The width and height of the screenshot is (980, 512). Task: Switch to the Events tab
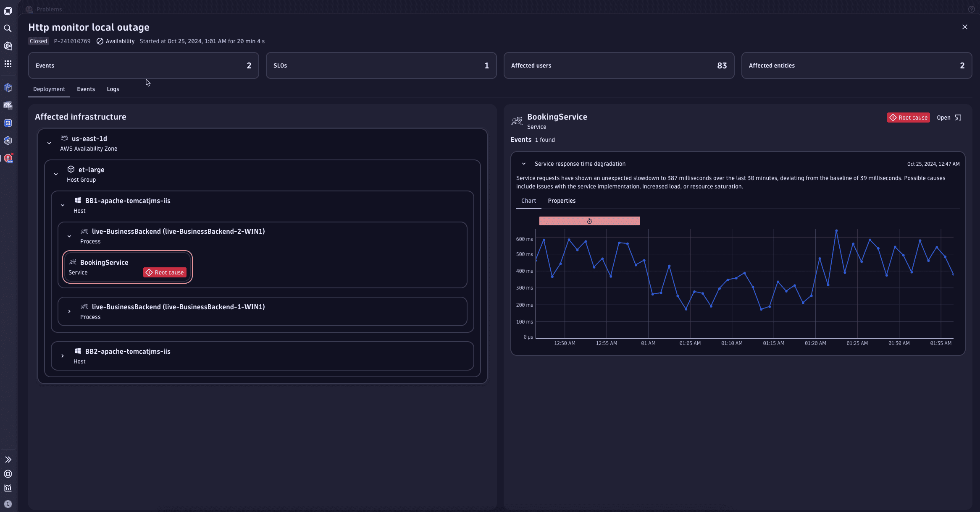point(86,89)
